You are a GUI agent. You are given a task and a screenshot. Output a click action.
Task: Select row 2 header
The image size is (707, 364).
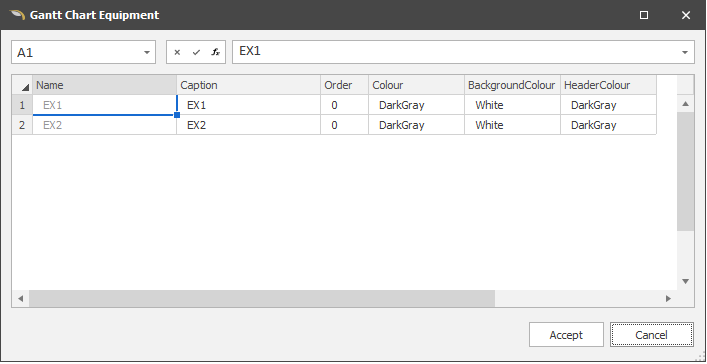22,125
